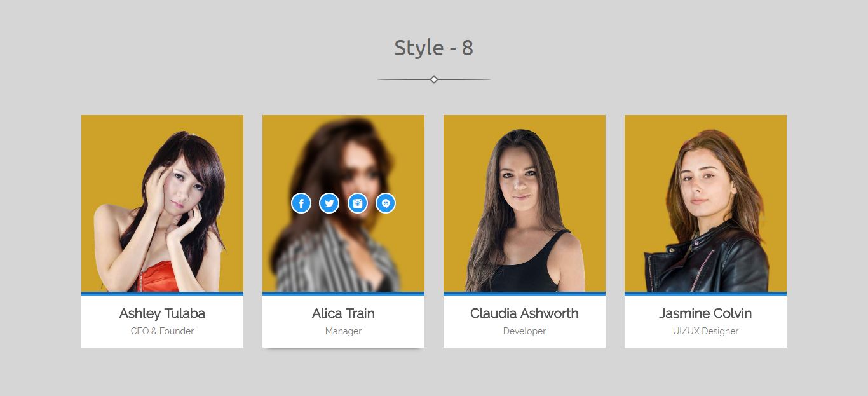Image resolution: width=868 pixels, height=396 pixels.
Task: Click the Manager role text
Action: click(x=343, y=331)
